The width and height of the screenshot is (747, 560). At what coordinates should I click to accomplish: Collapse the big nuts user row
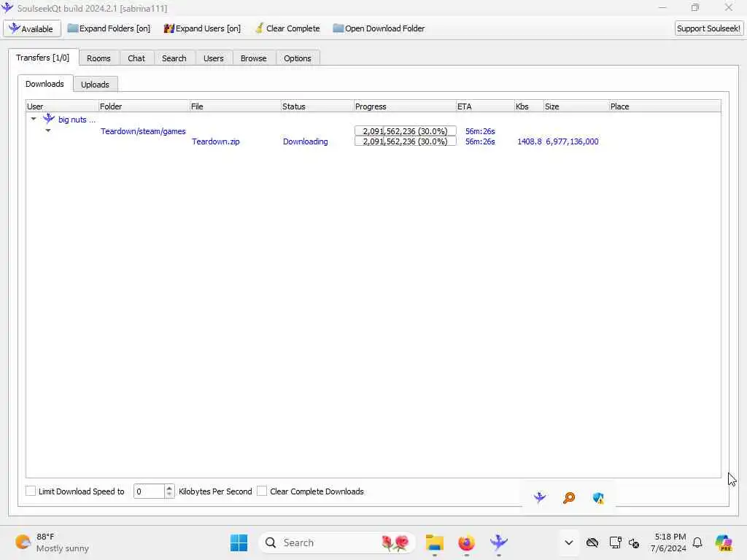coord(34,119)
